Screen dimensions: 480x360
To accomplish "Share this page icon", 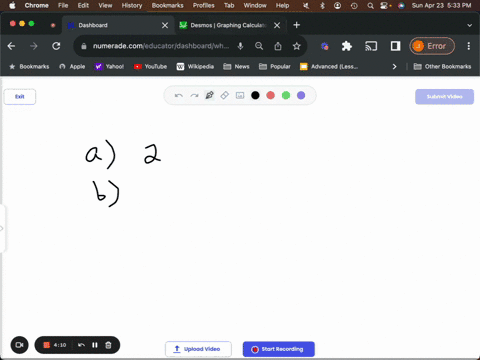I will tap(278, 46).
